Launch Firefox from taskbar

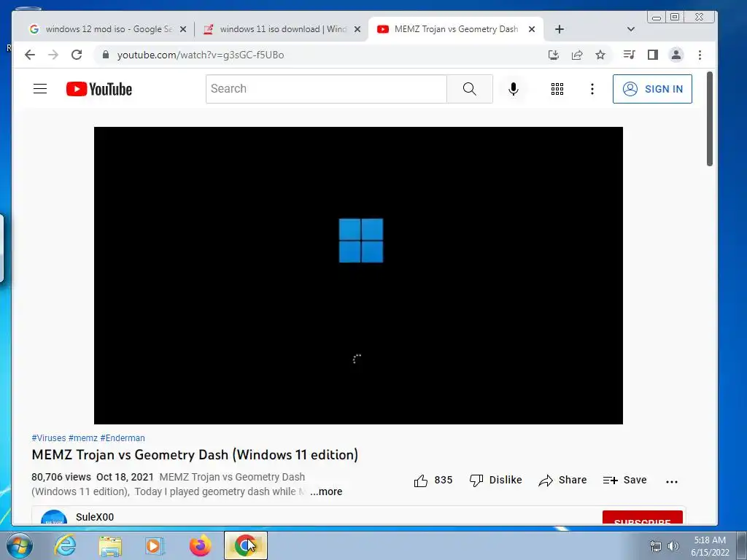pyautogui.click(x=200, y=545)
